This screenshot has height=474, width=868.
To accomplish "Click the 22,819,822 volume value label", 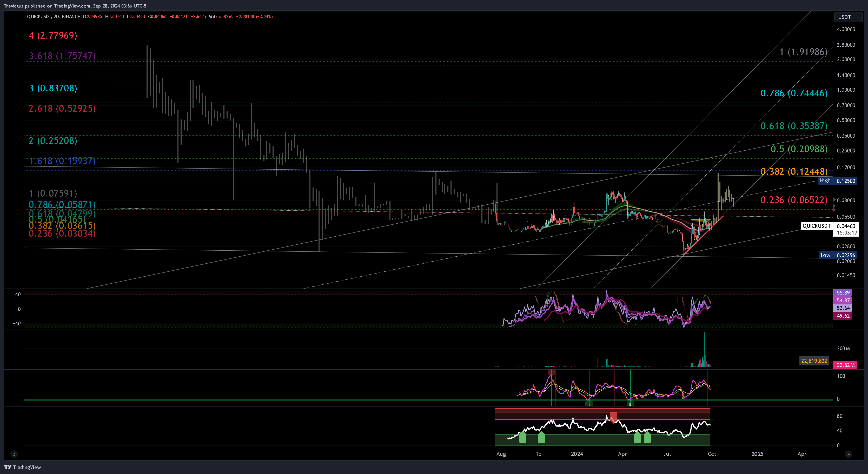I will coord(814,361).
